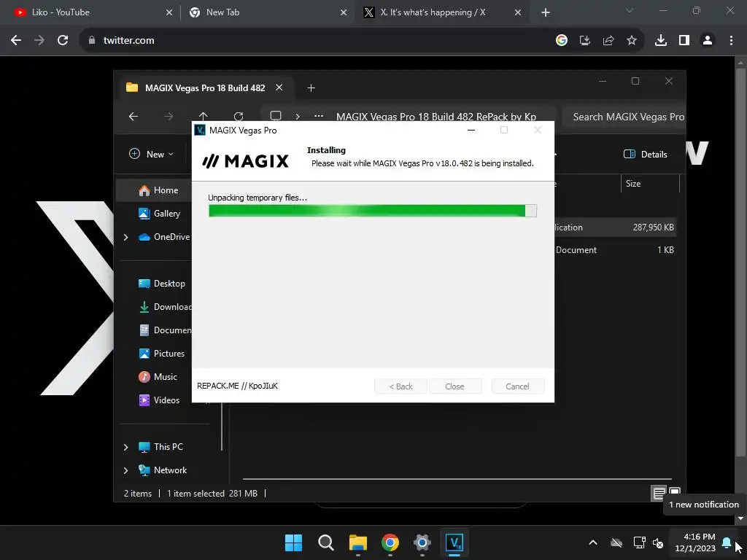Screen dimensions: 747x560
Task: Show hidden tray icons chevron
Action: [593, 542]
